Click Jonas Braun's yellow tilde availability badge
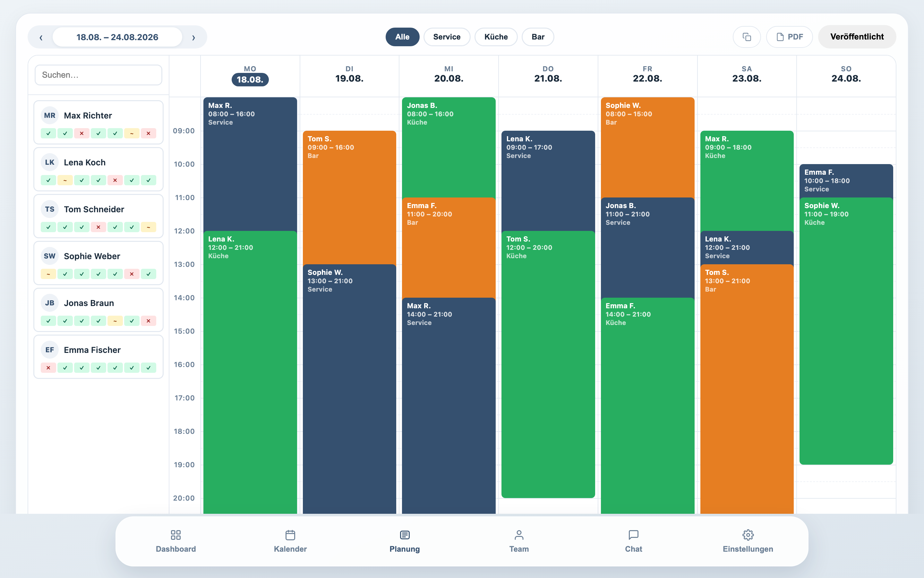Viewport: 924px width, 578px height. click(115, 321)
